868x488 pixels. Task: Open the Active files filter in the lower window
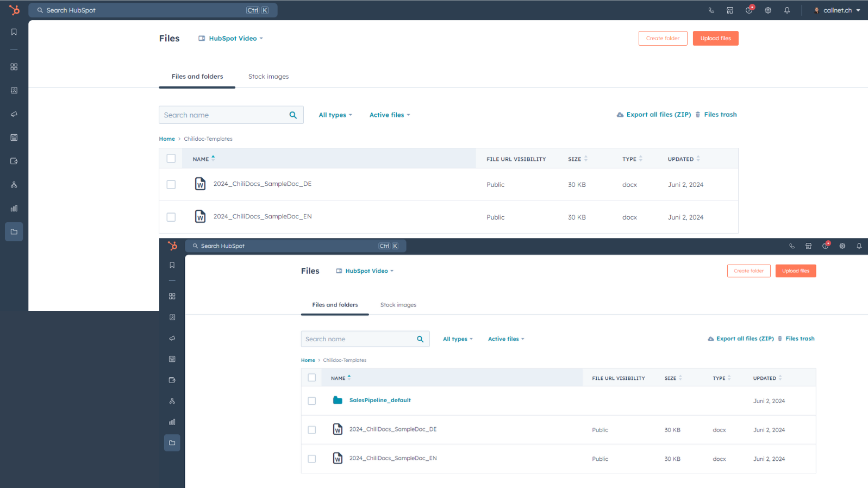[506, 339]
